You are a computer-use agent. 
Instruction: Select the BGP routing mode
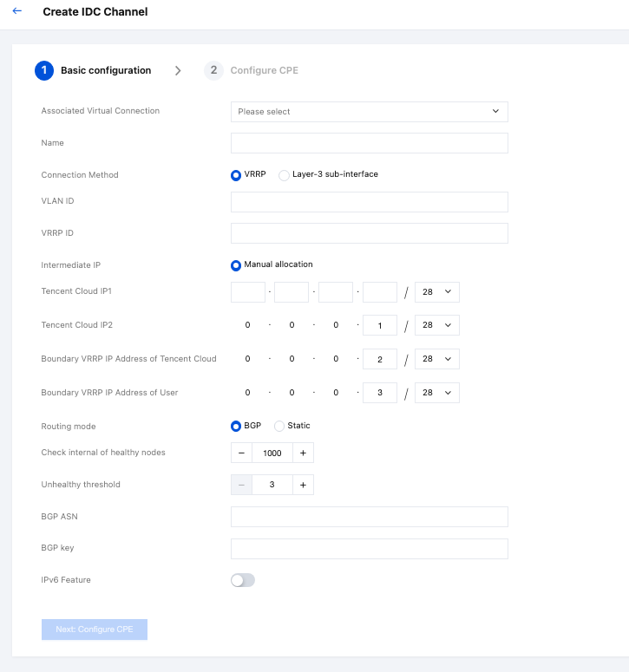coord(236,426)
